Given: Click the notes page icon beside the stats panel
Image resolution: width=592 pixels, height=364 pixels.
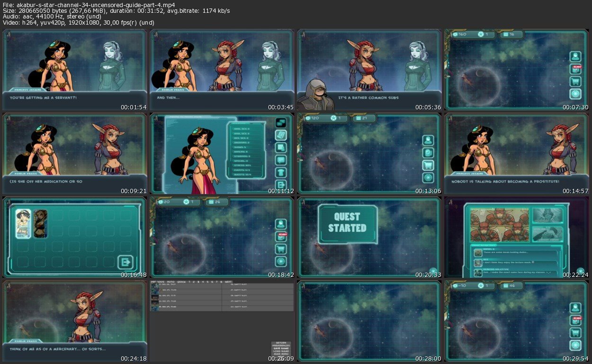Looking at the screenshot, I should (x=281, y=135).
